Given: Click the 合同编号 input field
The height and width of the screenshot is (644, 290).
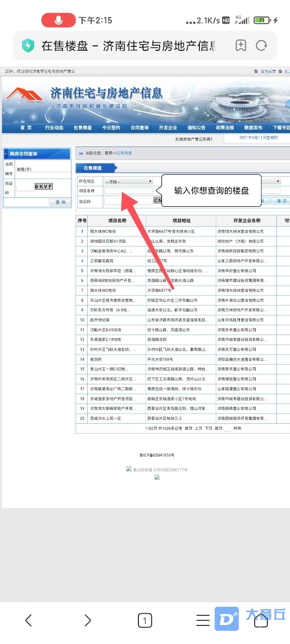Looking at the screenshot, I should tap(43, 169).
